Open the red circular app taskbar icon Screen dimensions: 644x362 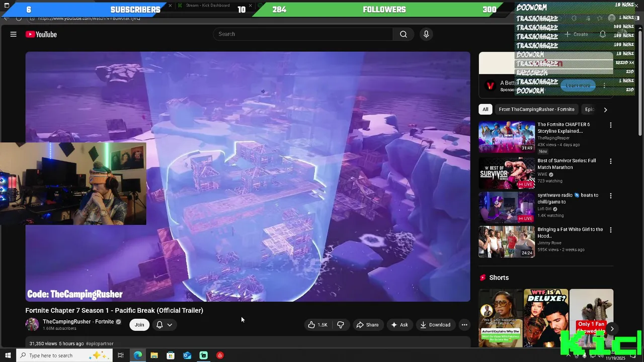(220, 355)
